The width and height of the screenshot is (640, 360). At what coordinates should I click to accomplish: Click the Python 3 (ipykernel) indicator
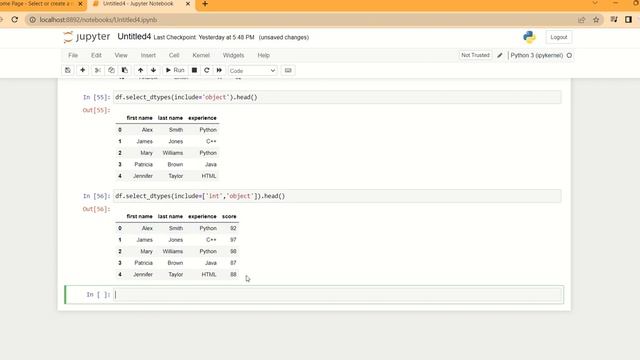point(536,55)
